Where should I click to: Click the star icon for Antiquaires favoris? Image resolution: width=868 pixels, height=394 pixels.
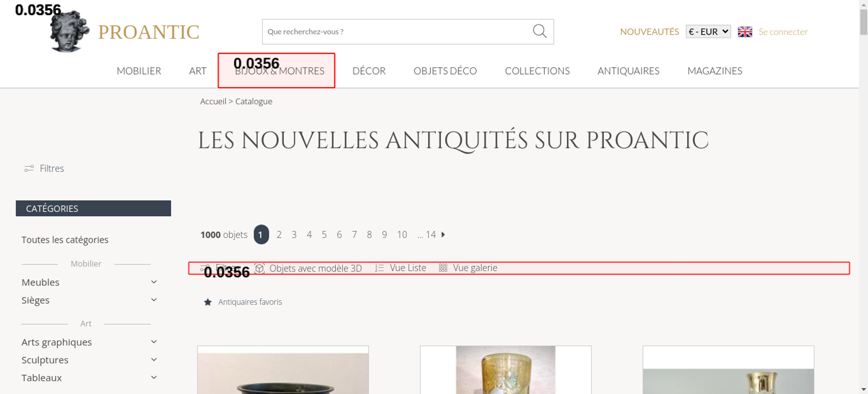tap(208, 302)
